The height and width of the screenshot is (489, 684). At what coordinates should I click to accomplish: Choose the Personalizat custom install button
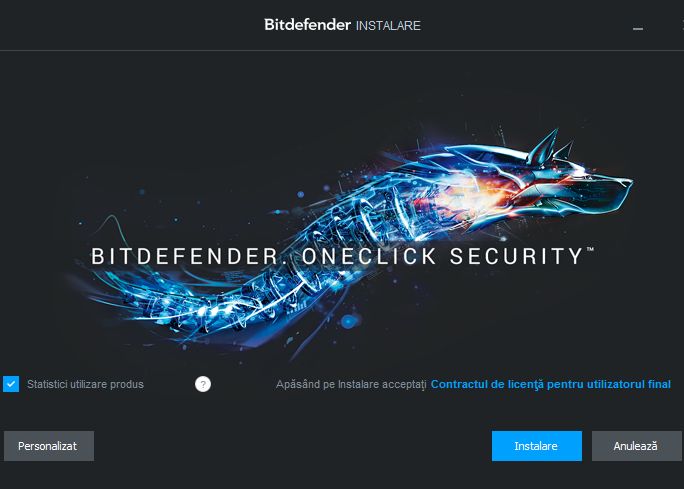49,446
